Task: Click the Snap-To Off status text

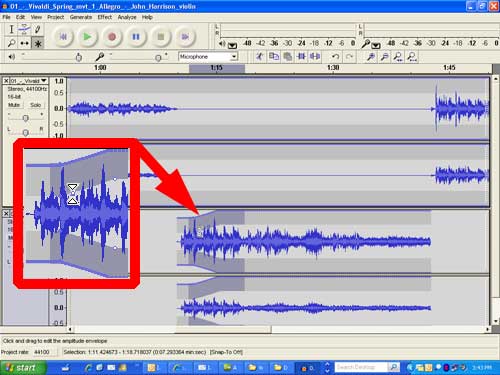Action: [226, 352]
